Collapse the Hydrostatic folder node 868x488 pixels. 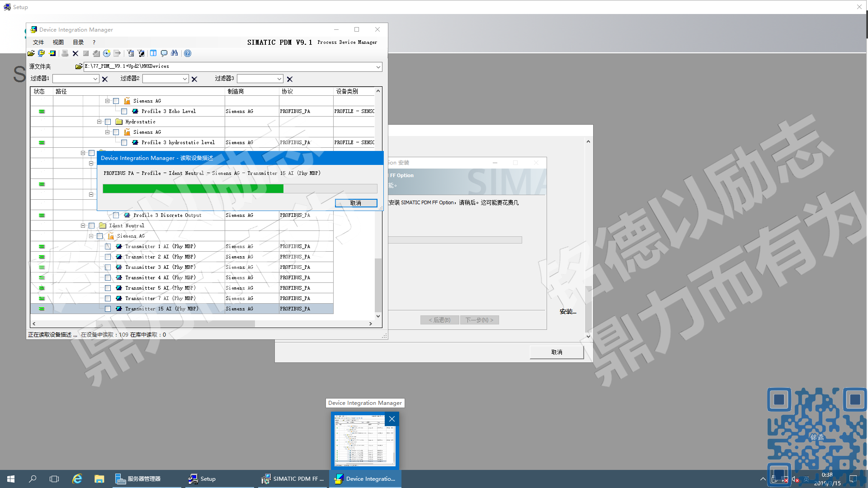99,122
